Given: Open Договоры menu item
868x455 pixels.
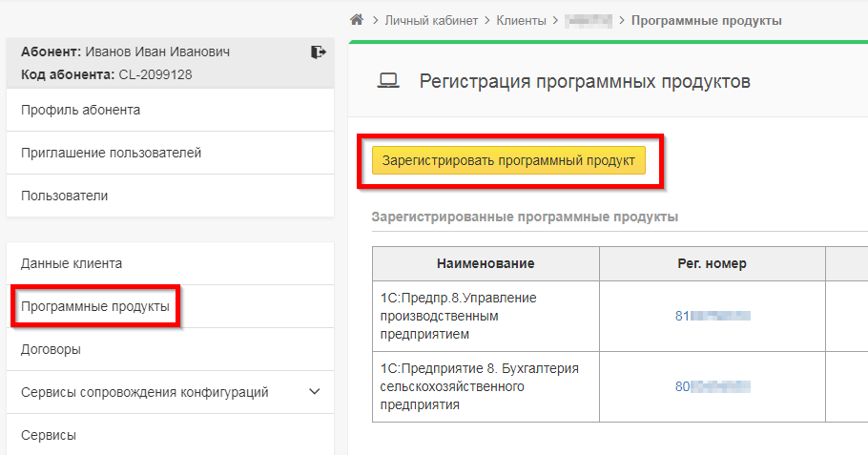Looking at the screenshot, I should (170, 349).
